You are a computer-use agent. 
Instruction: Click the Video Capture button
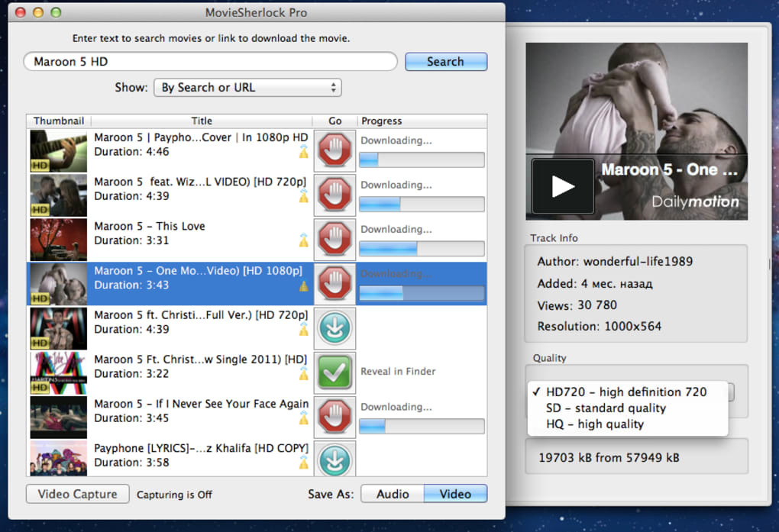coord(77,494)
